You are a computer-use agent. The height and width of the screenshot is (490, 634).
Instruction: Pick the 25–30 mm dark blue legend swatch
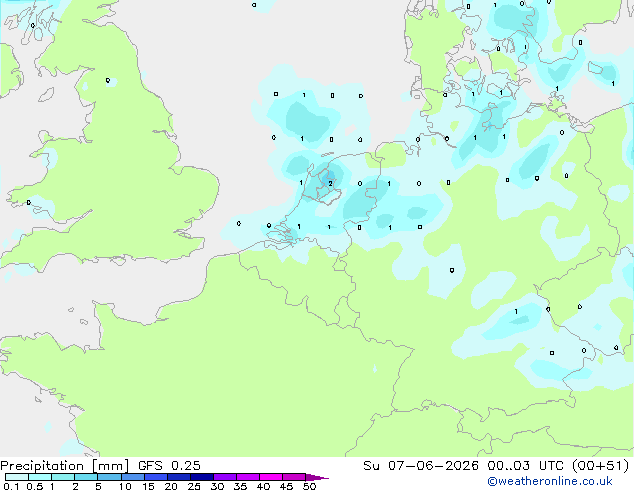pos(202,477)
